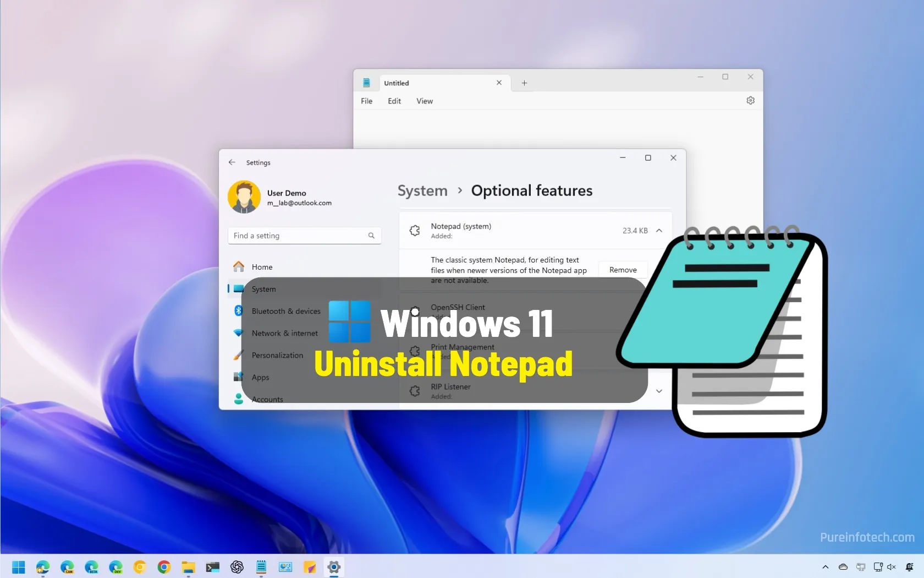924x578 pixels.
Task: Open the Edit menu in Notepad
Action: (394, 101)
